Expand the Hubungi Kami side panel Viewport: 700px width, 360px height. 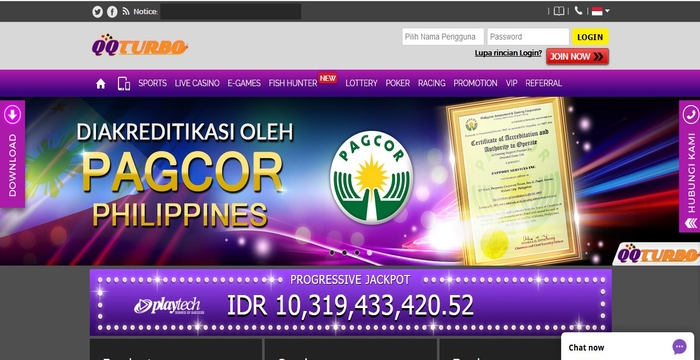(x=689, y=166)
